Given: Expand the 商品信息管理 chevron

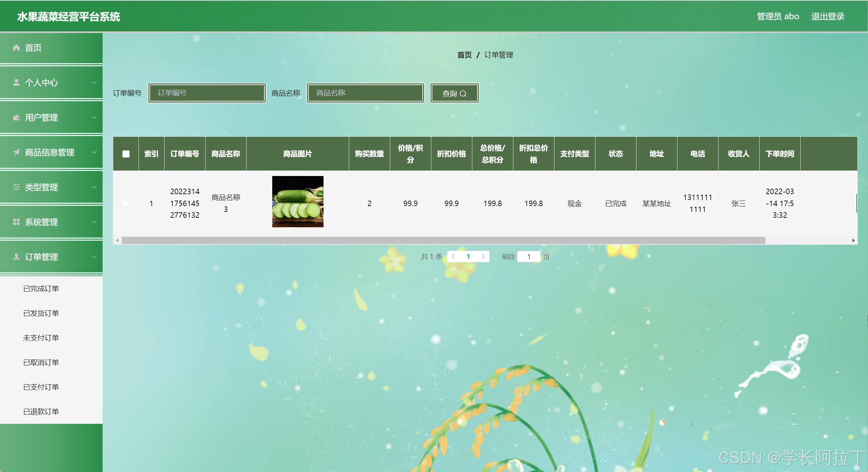Looking at the screenshot, I should pos(94,152).
